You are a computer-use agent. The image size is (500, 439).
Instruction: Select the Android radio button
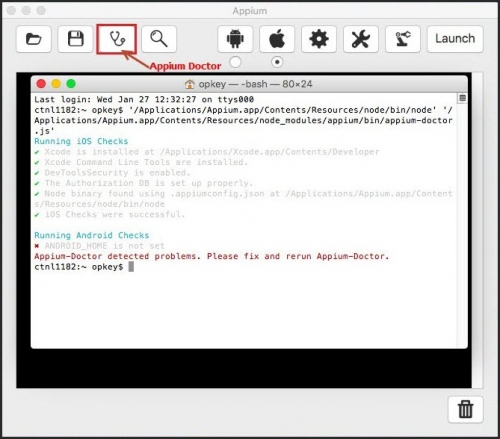click(235, 62)
